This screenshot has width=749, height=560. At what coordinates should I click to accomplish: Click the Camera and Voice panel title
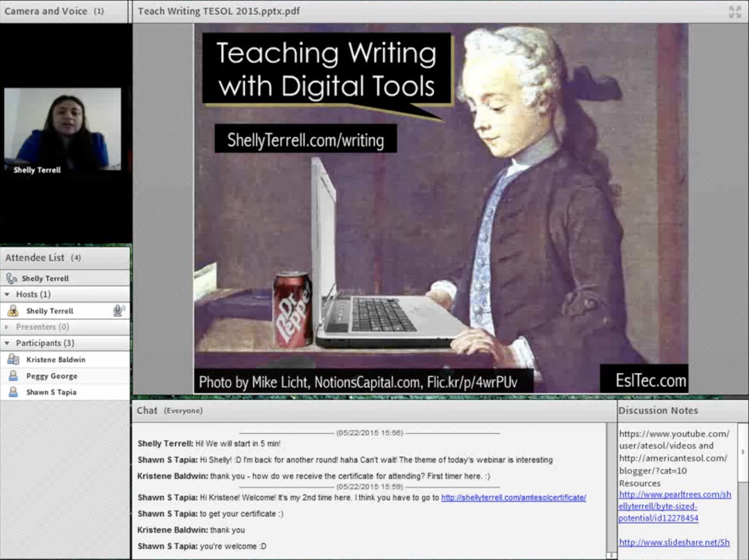click(46, 11)
